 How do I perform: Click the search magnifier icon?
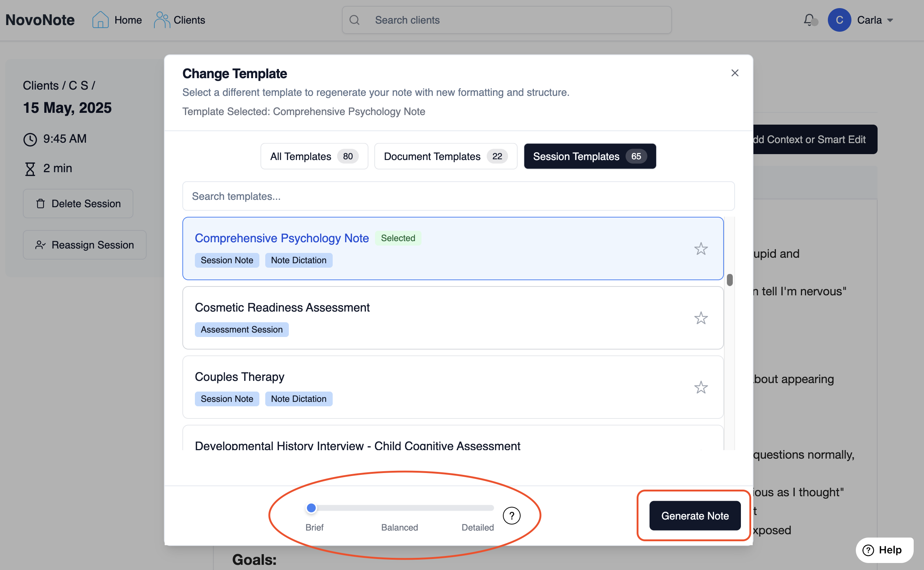[x=354, y=20]
